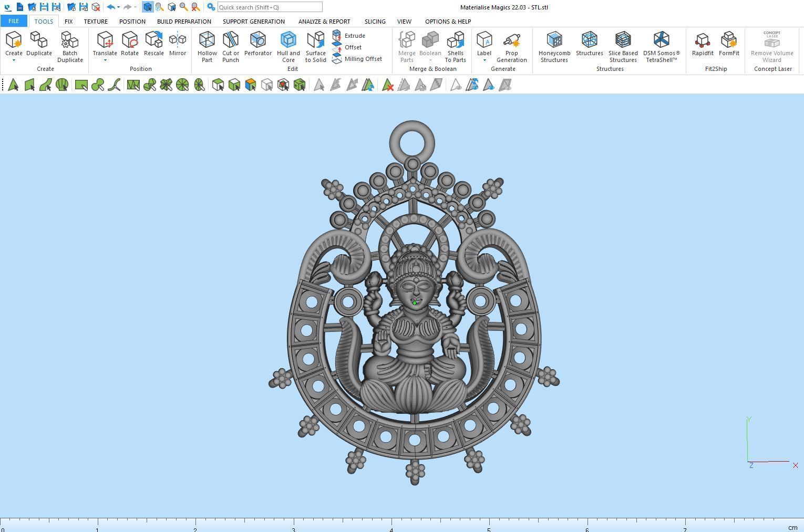804x532 pixels.
Task: Click the unload part red X icon
Action: coord(96,7)
